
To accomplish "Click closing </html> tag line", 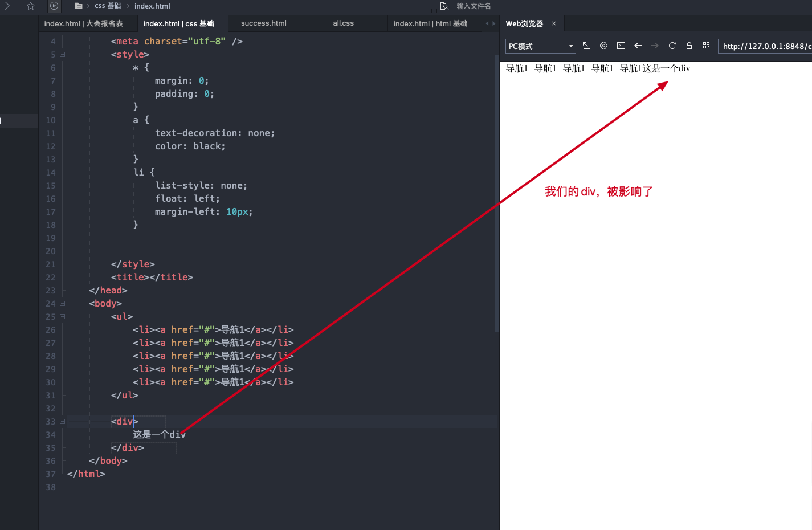I will [x=86, y=474].
